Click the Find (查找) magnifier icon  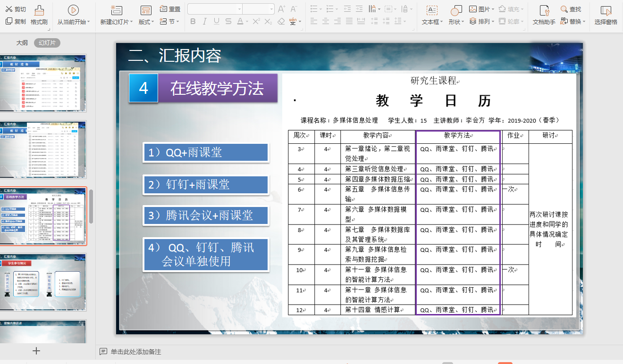coord(564,9)
